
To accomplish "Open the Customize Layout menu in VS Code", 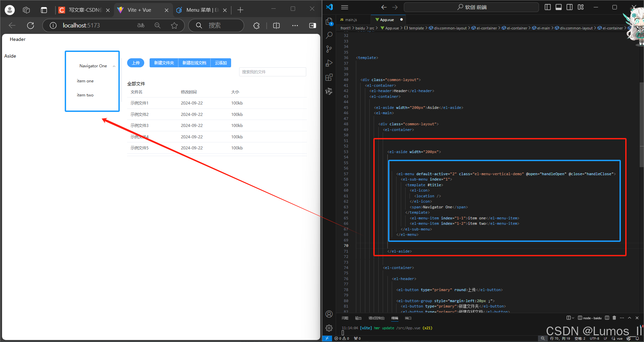I will pos(581,7).
